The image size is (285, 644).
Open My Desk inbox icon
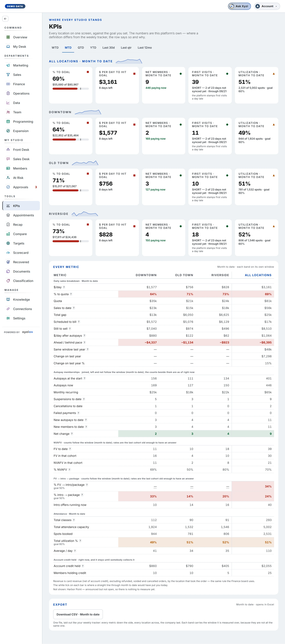click(x=8, y=47)
